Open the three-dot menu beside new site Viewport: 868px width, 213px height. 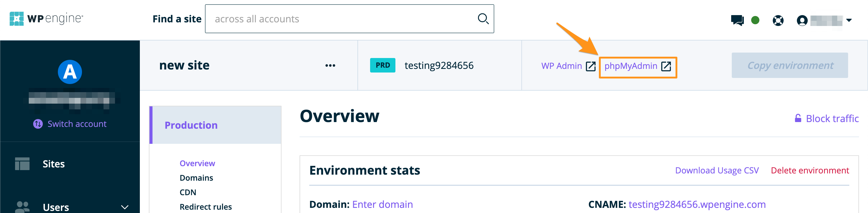pyautogui.click(x=330, y=66)
